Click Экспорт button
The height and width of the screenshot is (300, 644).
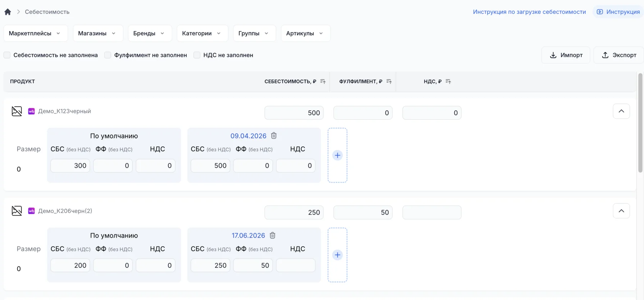pos(619,55)
